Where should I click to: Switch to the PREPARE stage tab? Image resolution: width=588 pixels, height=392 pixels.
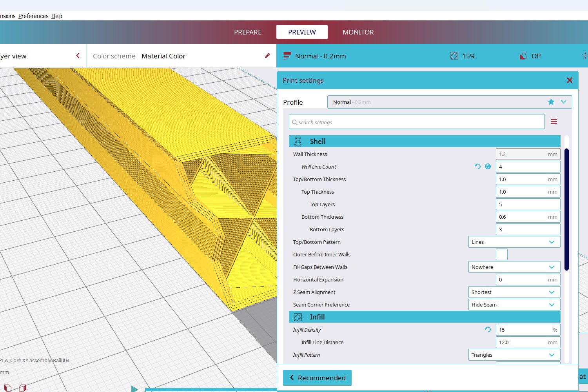click(x=248, y=32)
